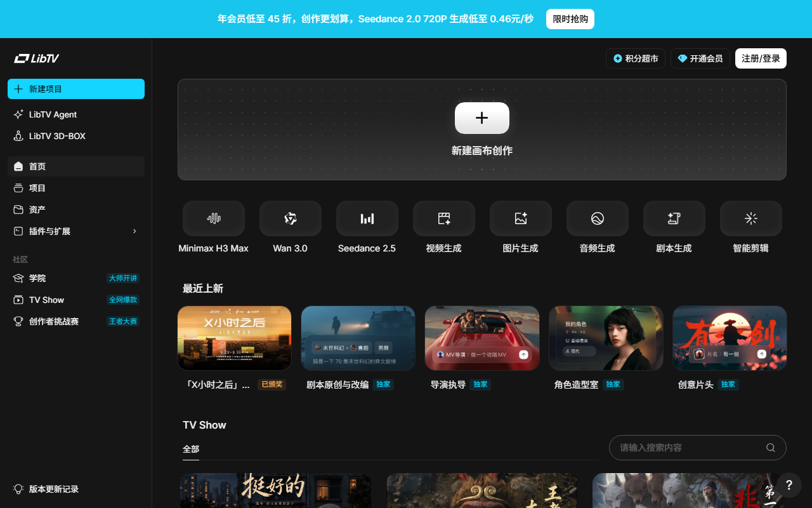812x508 pixels.
Task: Go to 首页 home in sidebar
Action: click(x=76, y=166)
